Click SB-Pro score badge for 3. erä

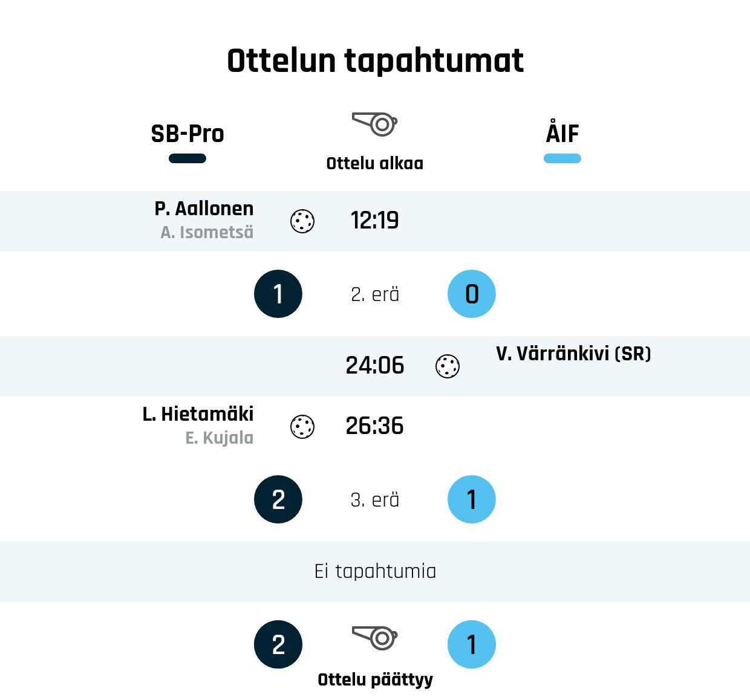(x=278, y=499)
